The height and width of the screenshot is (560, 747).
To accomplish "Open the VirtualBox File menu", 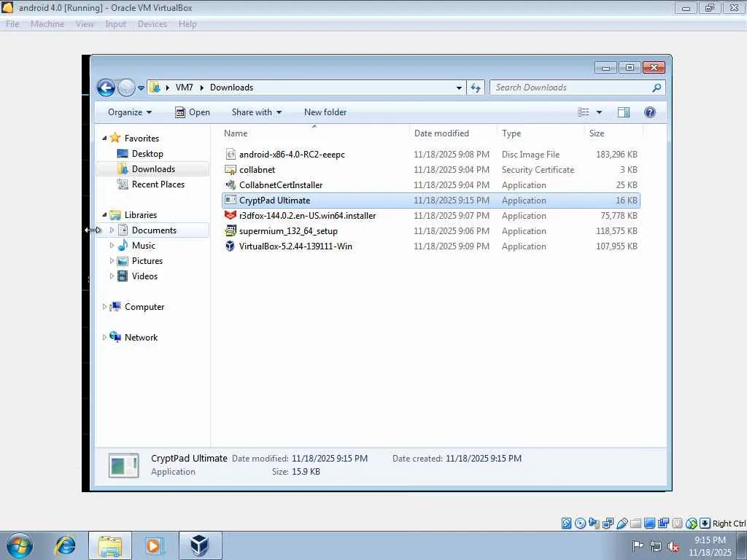I will coord(12,24).
